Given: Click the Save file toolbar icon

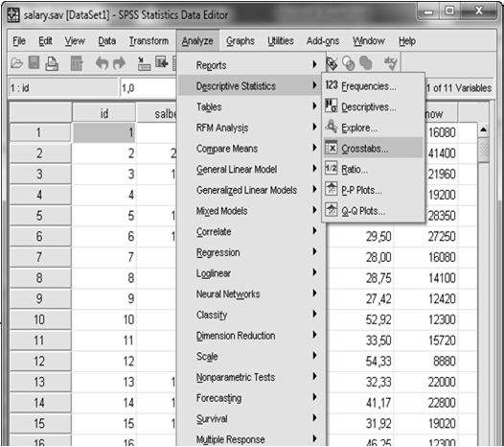Looking at the screenshot, I should 34,62.
